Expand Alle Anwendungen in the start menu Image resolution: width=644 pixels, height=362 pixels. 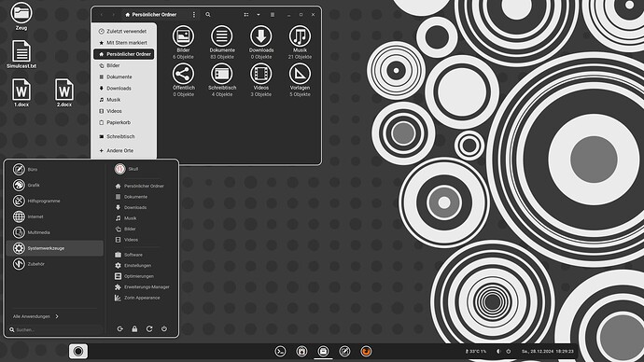point(35,316)
